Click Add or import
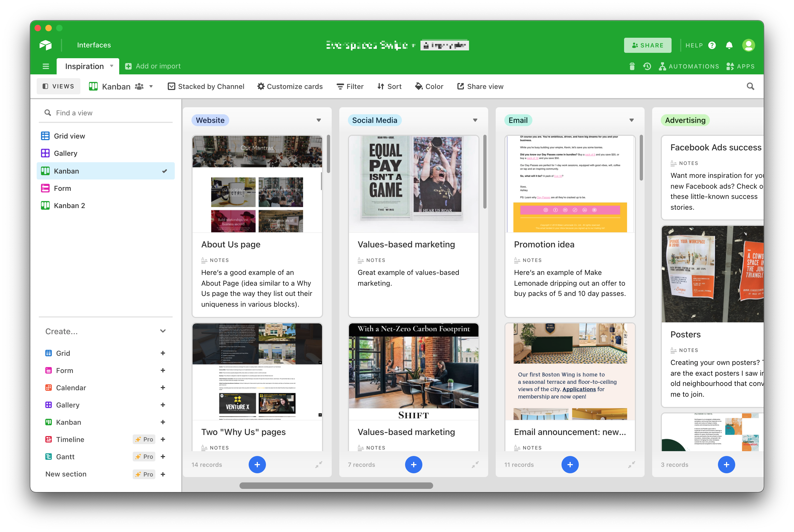 point(153,66)
